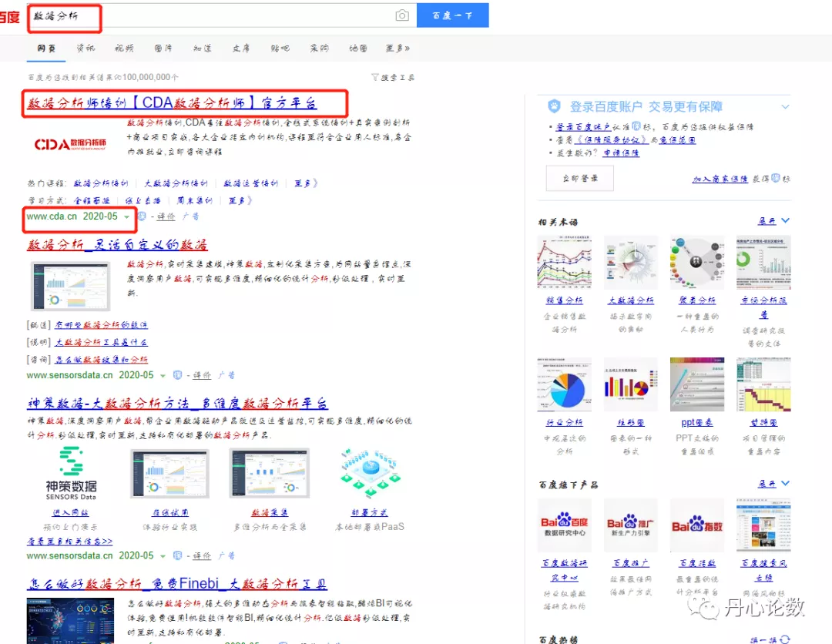Open the dashboard thumbnail under 数据分析_灵活自定义的数据
Screen dimensions: 832x644
[x=70, y=286]
